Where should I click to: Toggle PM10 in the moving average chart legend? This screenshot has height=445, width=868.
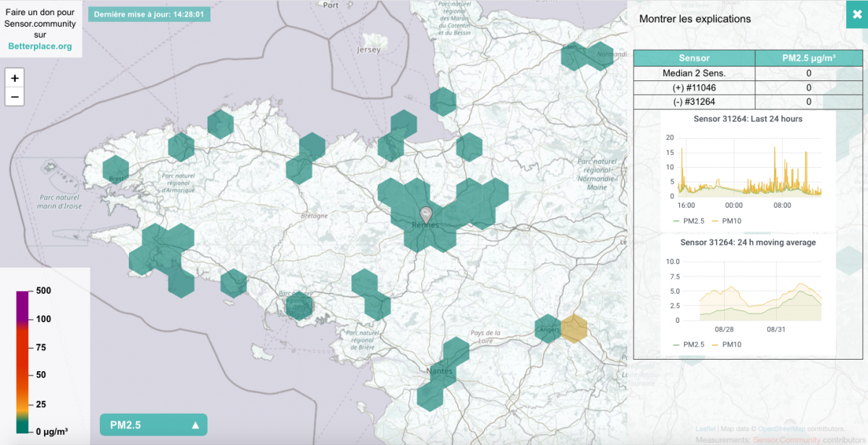pos(732,344)
